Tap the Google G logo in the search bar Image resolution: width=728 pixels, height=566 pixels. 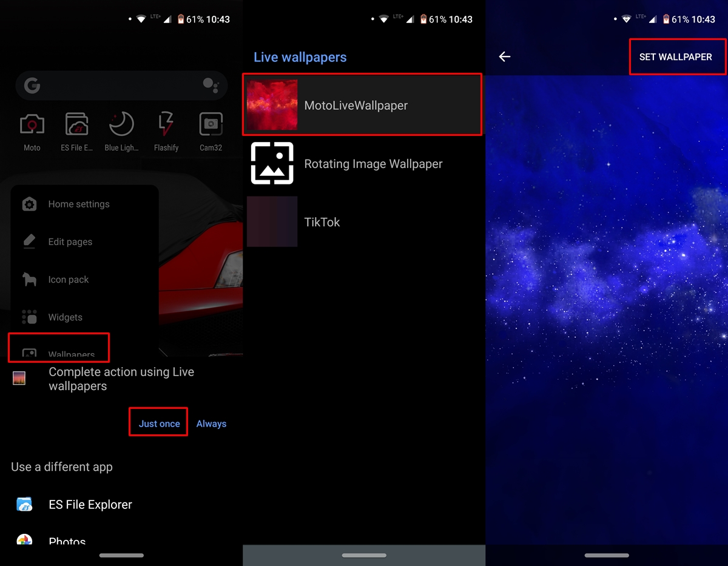[x=32, y=86]
